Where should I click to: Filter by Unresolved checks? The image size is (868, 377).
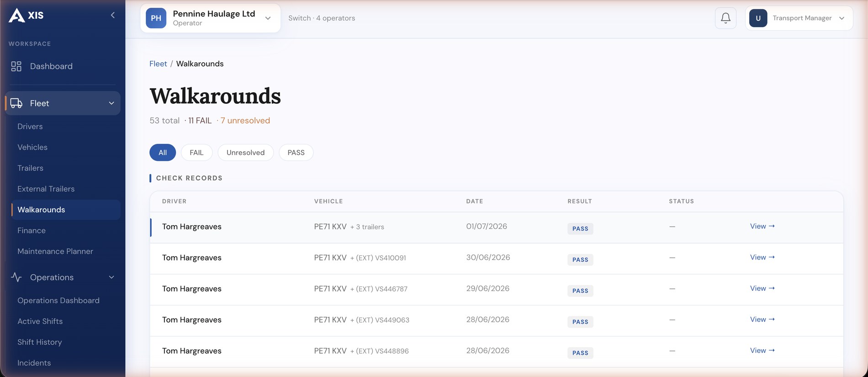click(245, 153)
